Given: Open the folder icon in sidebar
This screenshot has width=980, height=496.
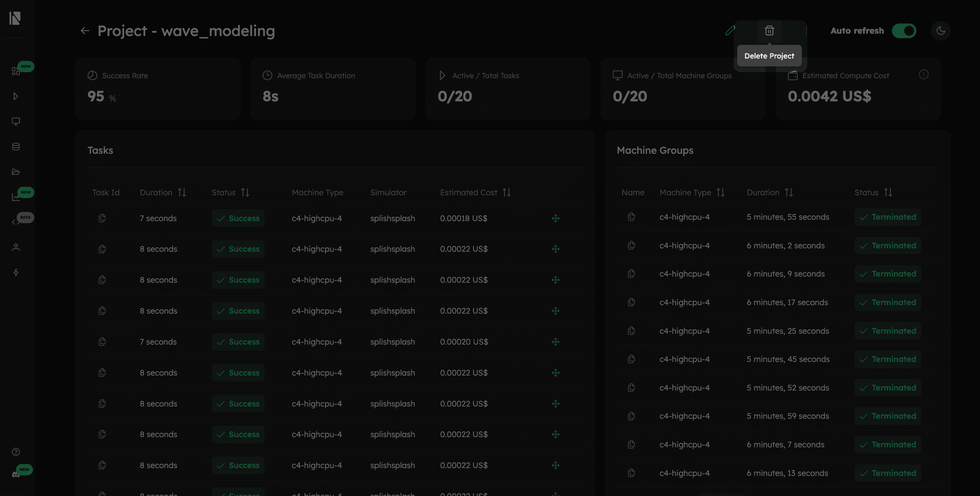Looking at the screenshot, I should click(x=16, y=172).
